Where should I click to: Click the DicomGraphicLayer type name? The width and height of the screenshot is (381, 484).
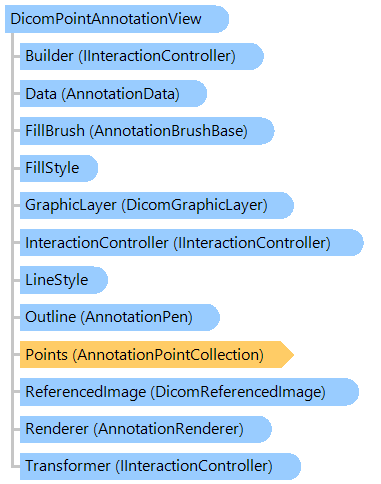pos(194,206)
